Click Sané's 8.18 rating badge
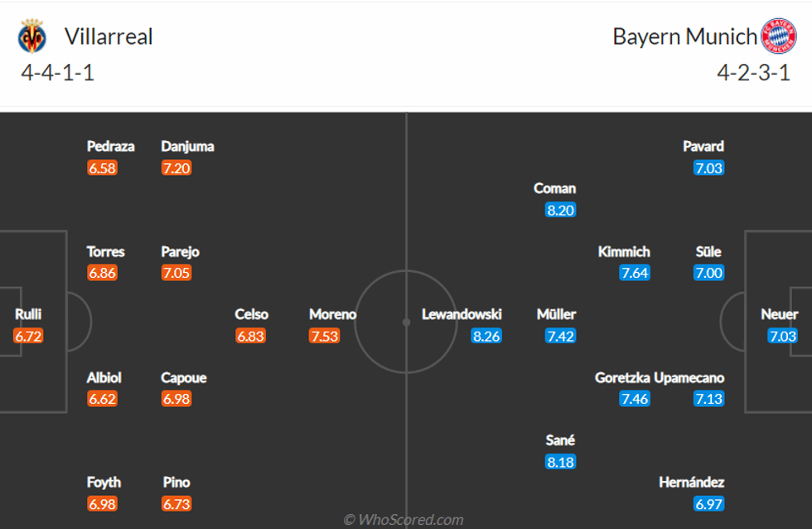Image resolution: width=812 pixels, height=529 pixels. tap(560, 462)
